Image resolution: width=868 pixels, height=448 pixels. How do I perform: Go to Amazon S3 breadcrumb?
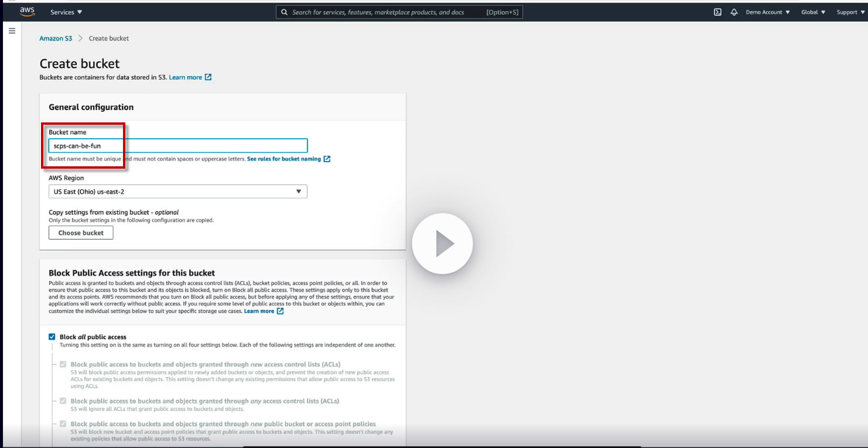pyautogui.click(x=56, y=39)
